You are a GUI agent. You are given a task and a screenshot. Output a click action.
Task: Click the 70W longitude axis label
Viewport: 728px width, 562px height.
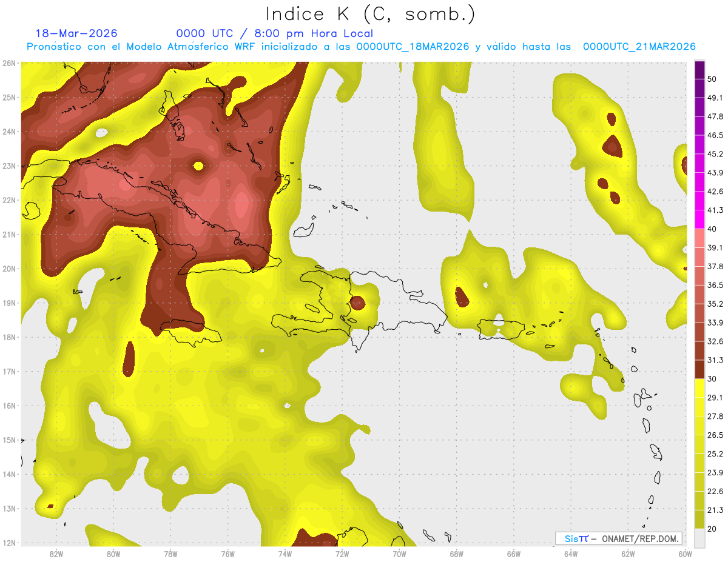tap(399, 554)
